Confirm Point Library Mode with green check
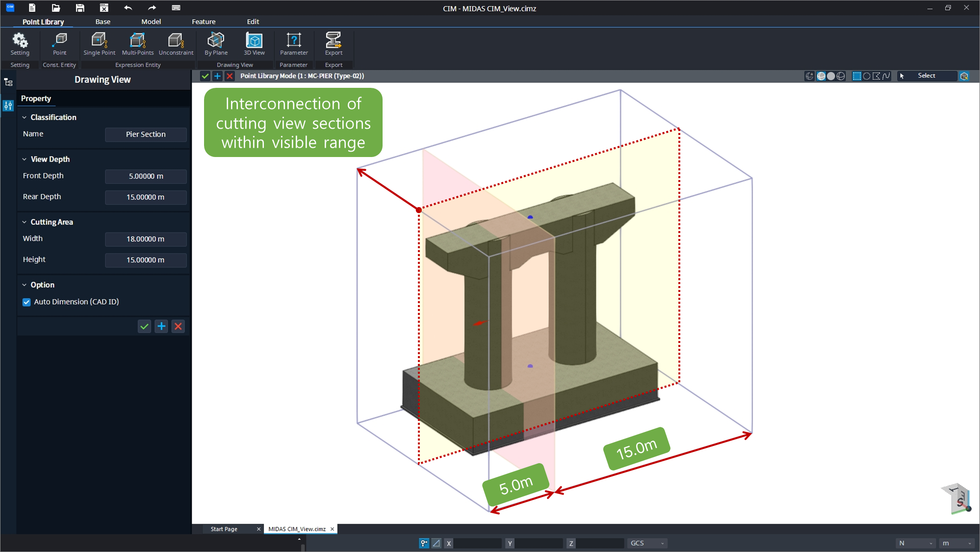The width and height of the screenshot is (980, 552). pos(205,76)
